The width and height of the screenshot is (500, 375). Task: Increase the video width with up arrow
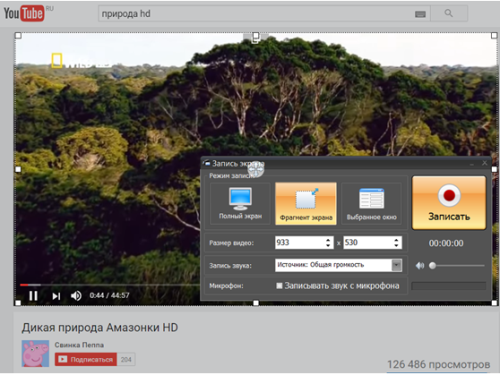coord(328,240)
